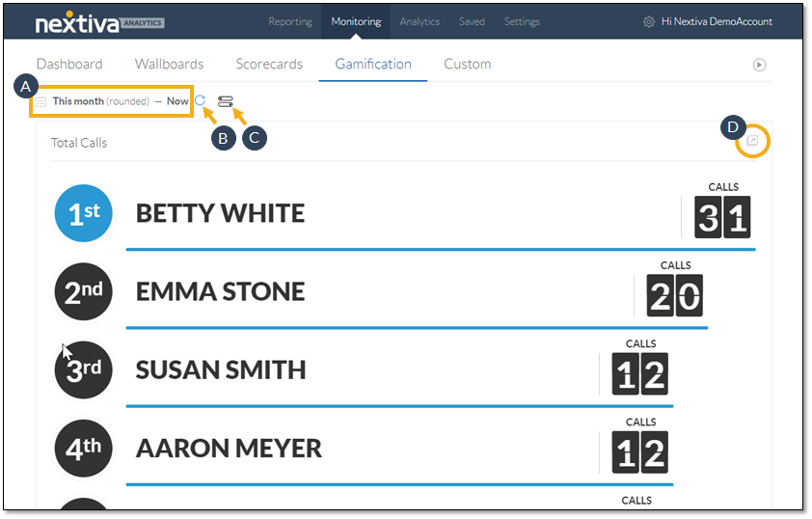812x519 pixels.
Task: Click the gear icon beside account name
Action: click(648, 22)
